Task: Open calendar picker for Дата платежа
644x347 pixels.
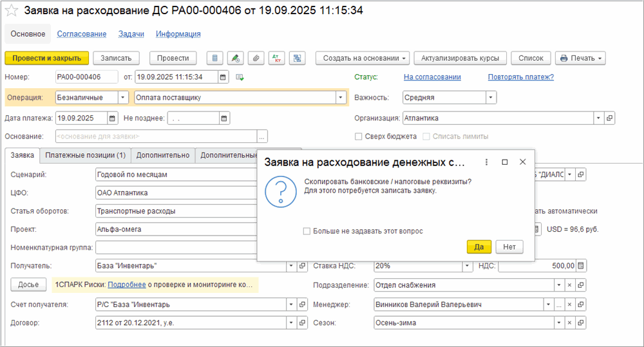Action: [112, 118]
